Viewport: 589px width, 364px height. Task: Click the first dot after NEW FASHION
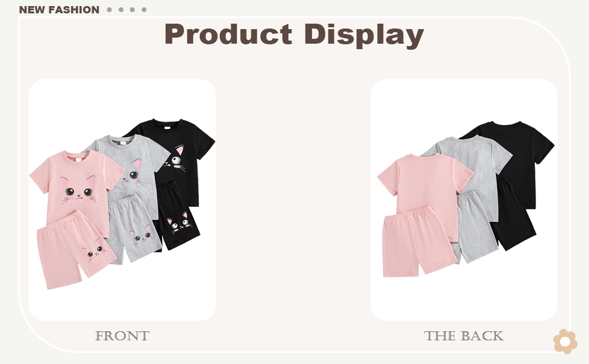pos(109,10)
